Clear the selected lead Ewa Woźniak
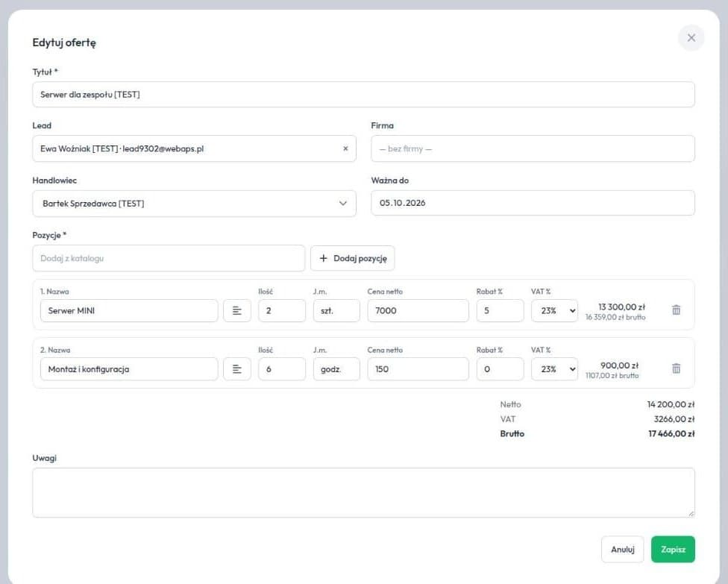Viewport: 728px width, 584px height. 345,148
